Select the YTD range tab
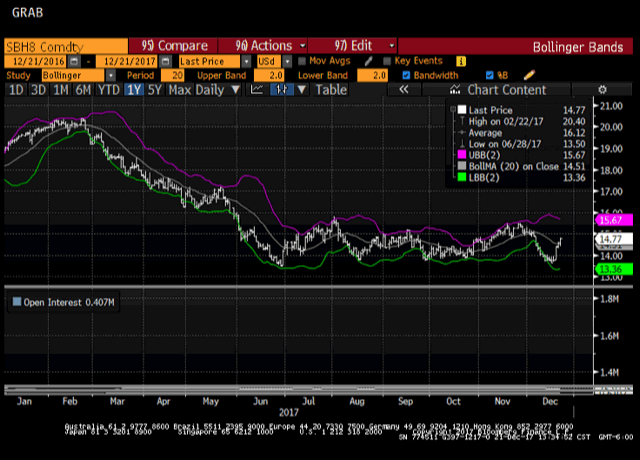Viewport: 640px width, 460px height. 109,89
